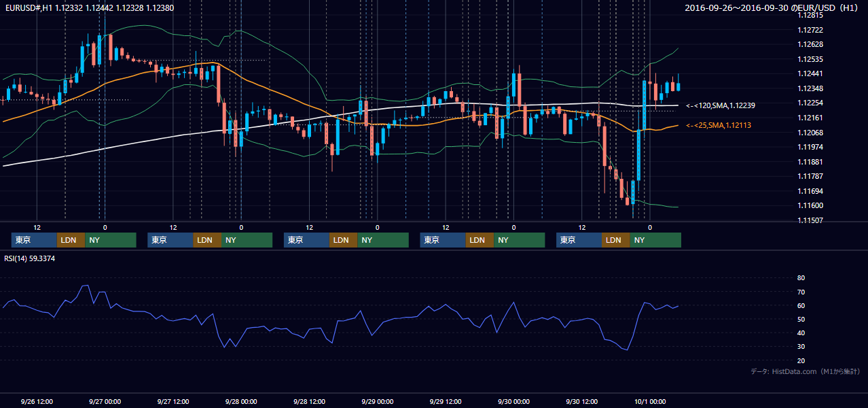Viewport: 868px width, 408px height.
Task: Click RSI scale value 50
Action: pyautogui.click(x=801, y=319)
